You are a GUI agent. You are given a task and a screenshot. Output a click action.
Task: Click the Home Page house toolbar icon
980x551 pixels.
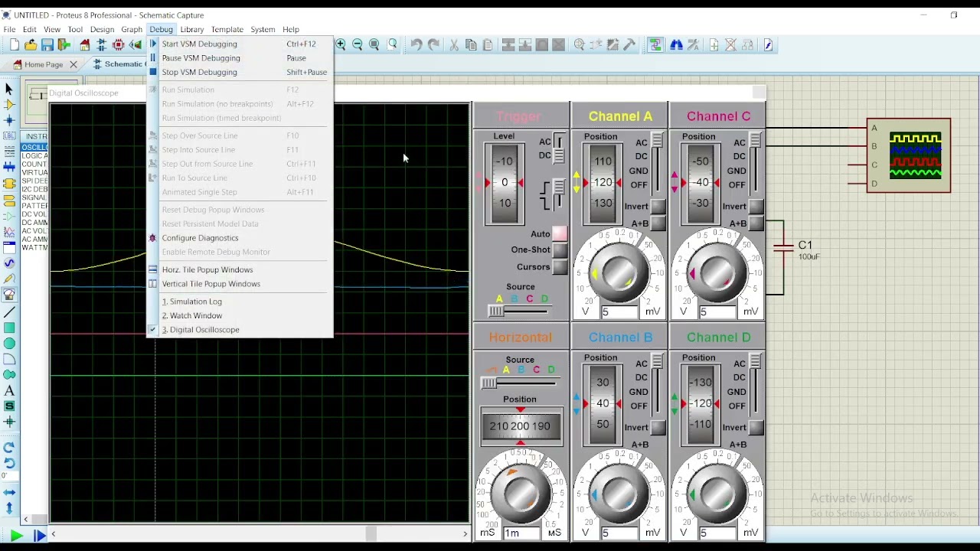85,45
